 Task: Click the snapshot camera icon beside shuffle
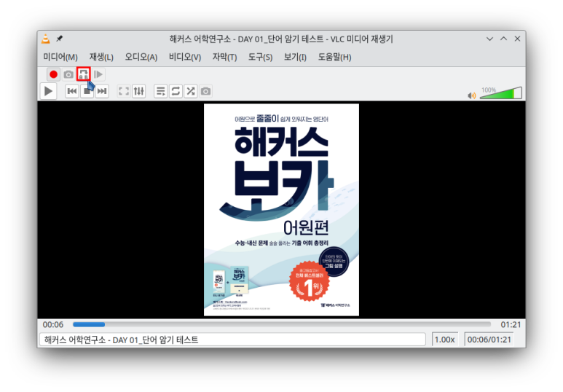(205, 91)
